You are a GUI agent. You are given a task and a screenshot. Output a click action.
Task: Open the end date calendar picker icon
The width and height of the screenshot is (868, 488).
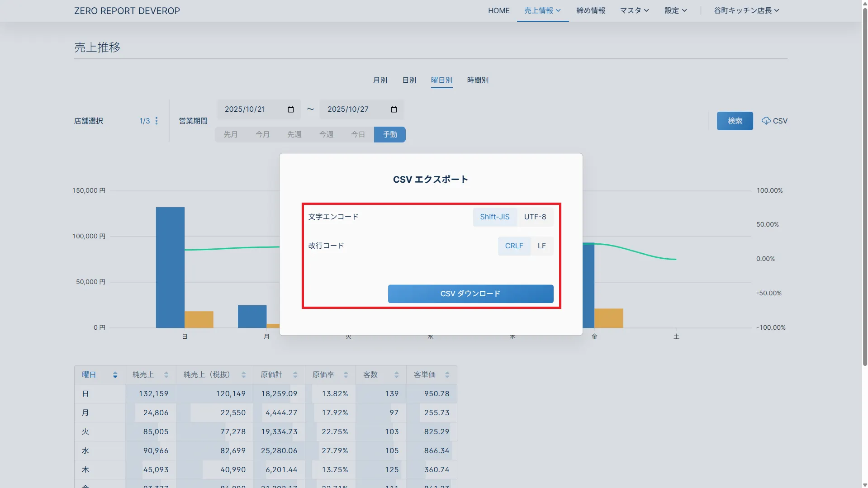pos(394,109)
